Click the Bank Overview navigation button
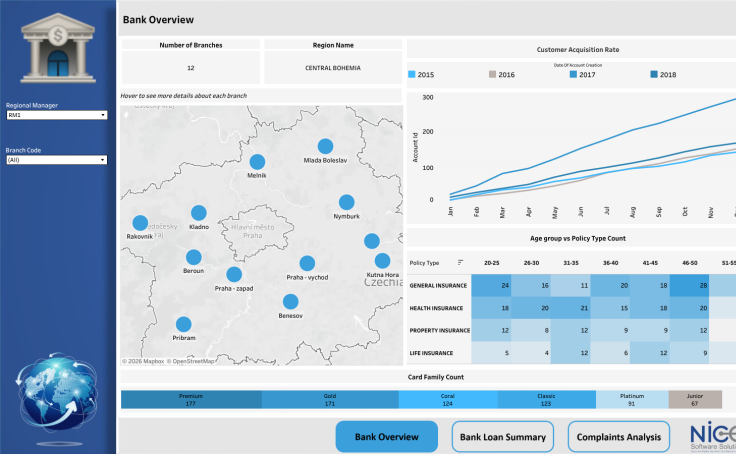 pyautogui.click(x=386, y=437)
